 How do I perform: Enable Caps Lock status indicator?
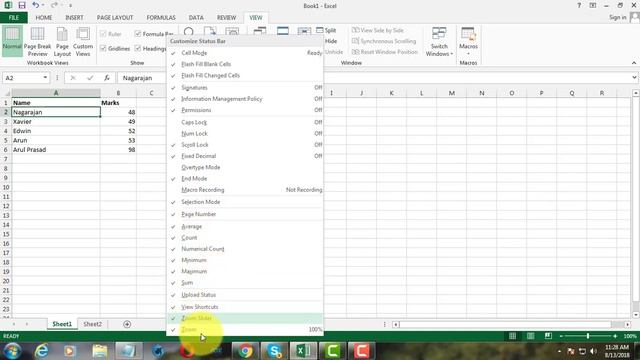245,122
